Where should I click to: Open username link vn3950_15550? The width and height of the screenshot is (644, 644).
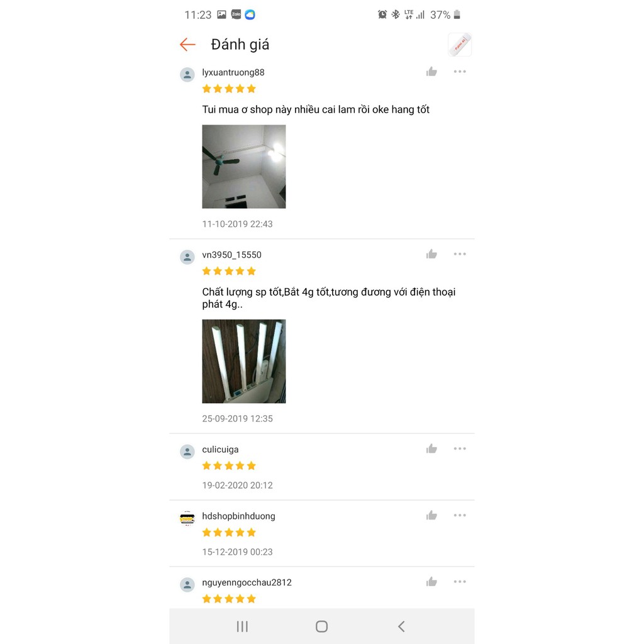pos(231,255)
